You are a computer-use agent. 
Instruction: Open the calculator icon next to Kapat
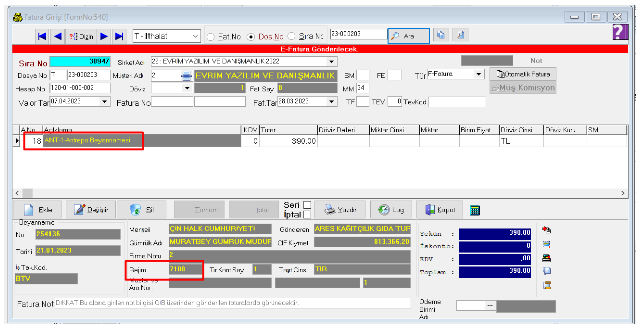474,210
